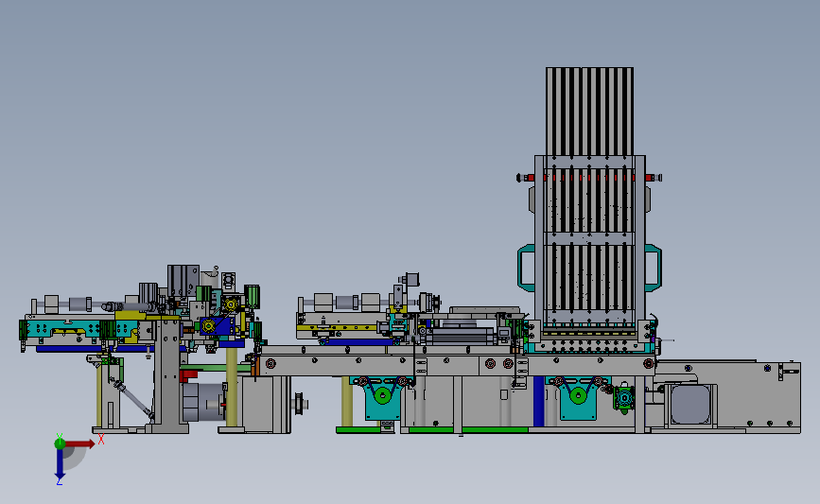Click the green Y axis ball at triad origin
The height and width of the screenshot is (504, 820).
[x=60, y=443]
